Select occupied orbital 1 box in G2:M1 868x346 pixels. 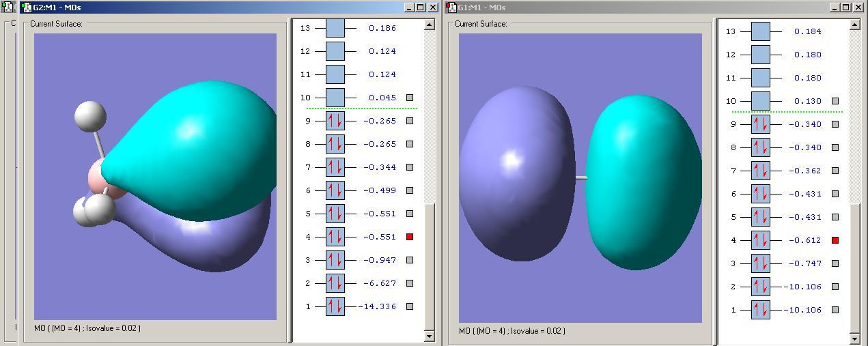coord(335,306)
